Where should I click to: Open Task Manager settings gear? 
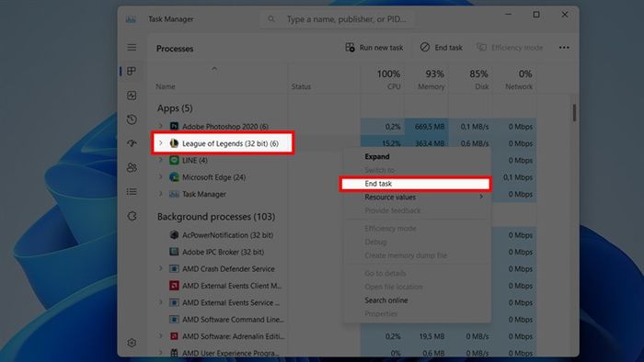[x=132, y=343]
